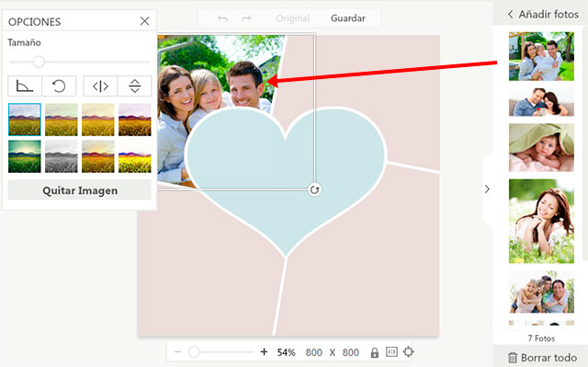Redo the last action
The width and height of the screenshot is (588, 367).
(246, 18)
